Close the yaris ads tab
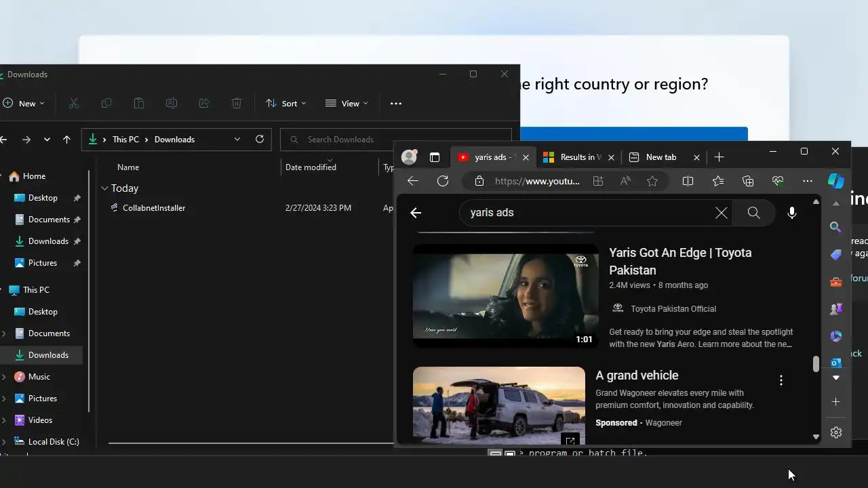868x488 pixels. coord(526,157)
